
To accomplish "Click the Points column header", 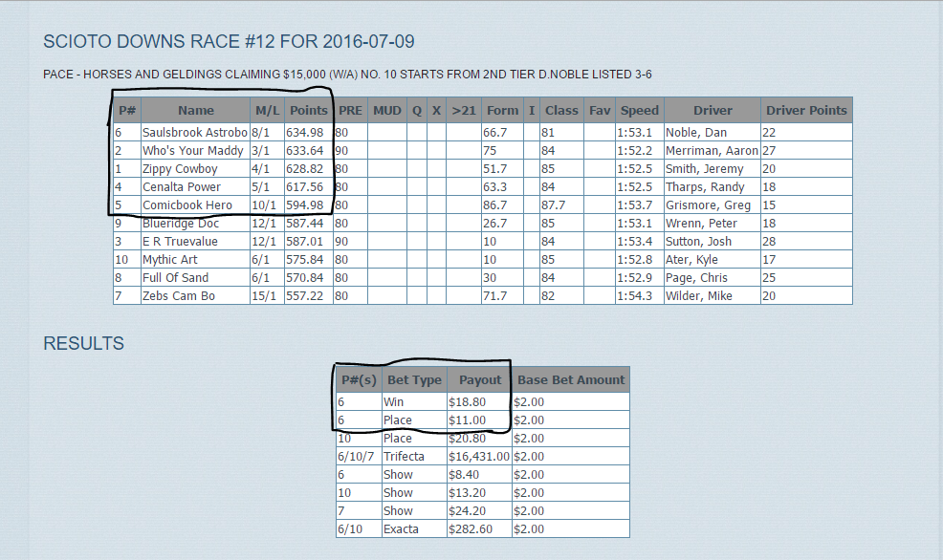I will click(x=309, y=111).
